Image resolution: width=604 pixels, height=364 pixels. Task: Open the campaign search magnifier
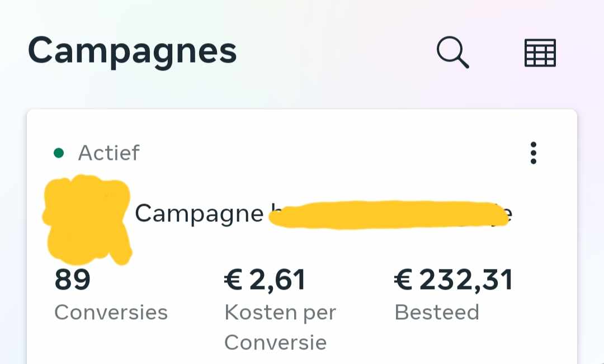click(452, 53)
